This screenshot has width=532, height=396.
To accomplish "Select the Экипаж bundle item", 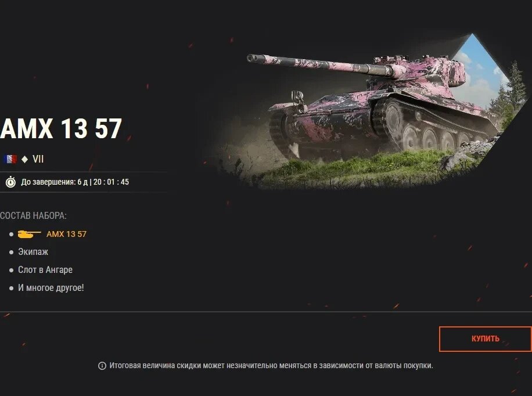I will pyautogui.click(x=33, y=252).
